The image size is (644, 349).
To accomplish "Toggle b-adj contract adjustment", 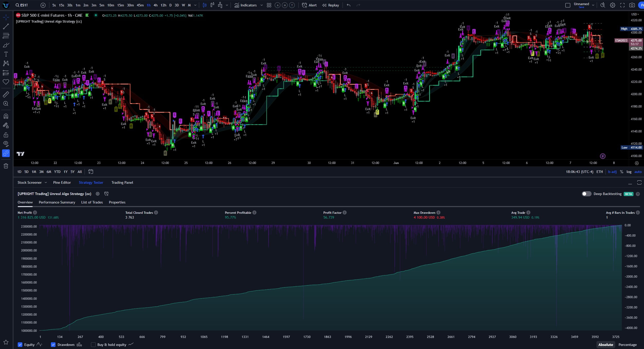I will click(x=612, y=172).
